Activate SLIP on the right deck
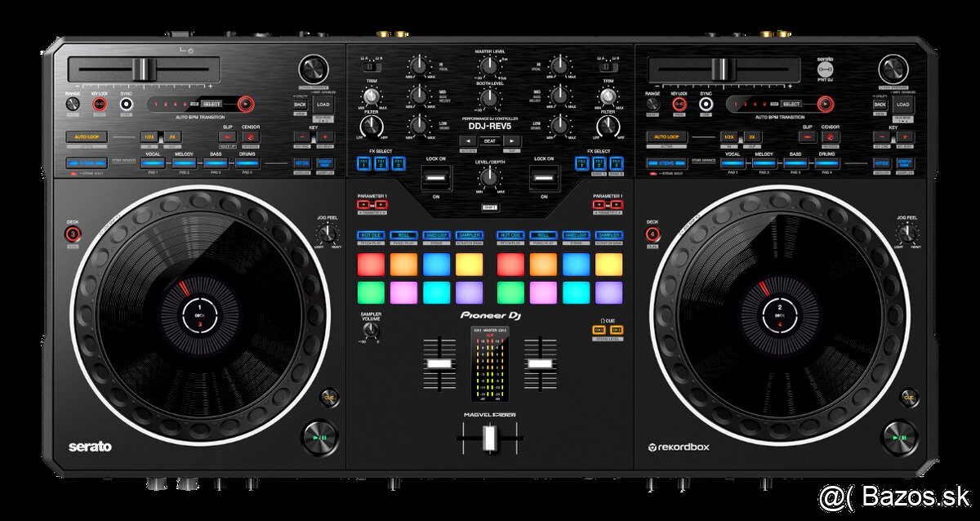The height and width of the screenshot is (521, 980). click(x=807, y=137)
